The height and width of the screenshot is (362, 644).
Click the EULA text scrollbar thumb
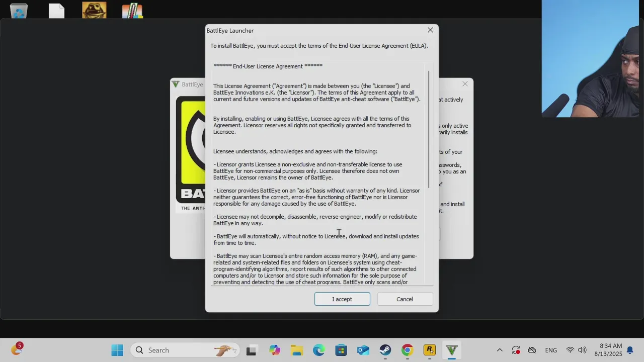tap(429, 129)
